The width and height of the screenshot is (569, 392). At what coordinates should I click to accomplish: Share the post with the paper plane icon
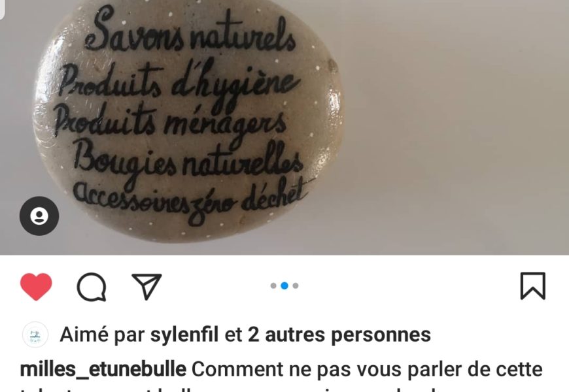pyautogui.click(x=147, y=286)
